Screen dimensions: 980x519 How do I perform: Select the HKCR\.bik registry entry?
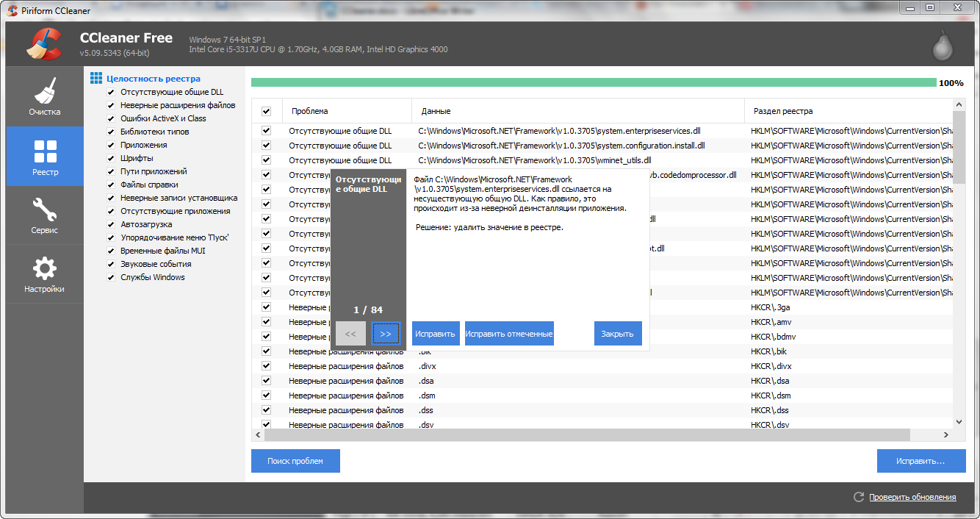coord(769,351)
